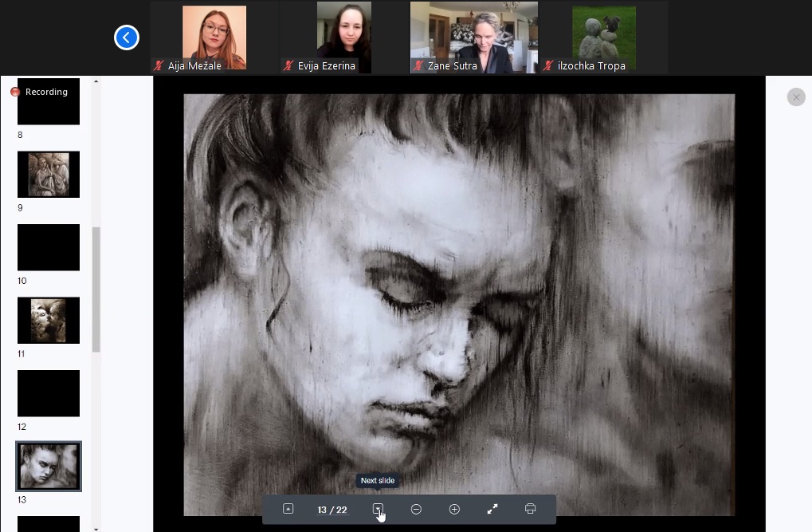812x532 pixels.
Task: Click the name label ilzochka Tropa
Action: [x=591, y=66]
